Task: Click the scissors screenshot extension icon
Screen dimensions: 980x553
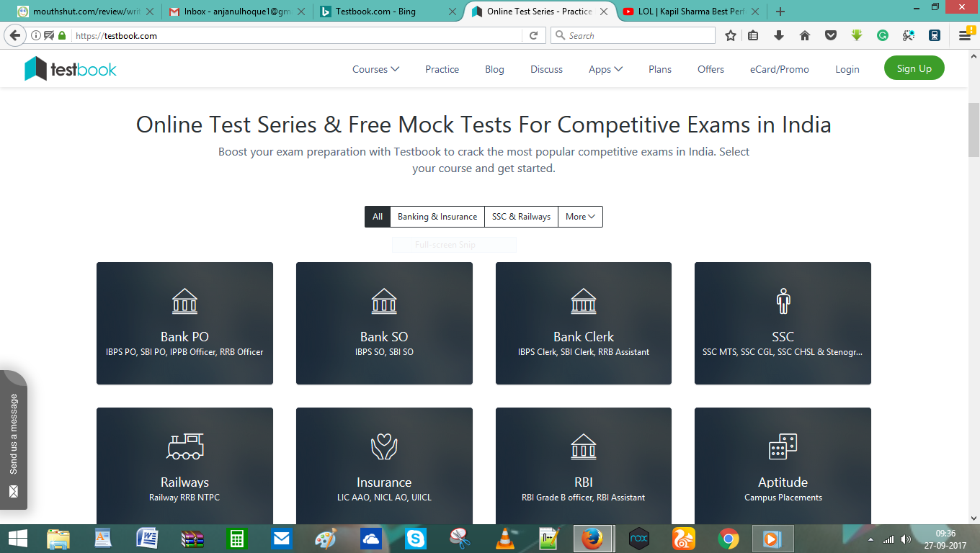Action: coord(909,35)
